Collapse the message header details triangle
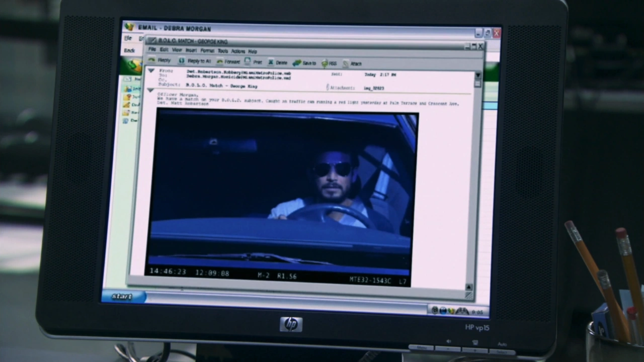The height and width of the screenshot is (362, 644). [x=151, y=70]
